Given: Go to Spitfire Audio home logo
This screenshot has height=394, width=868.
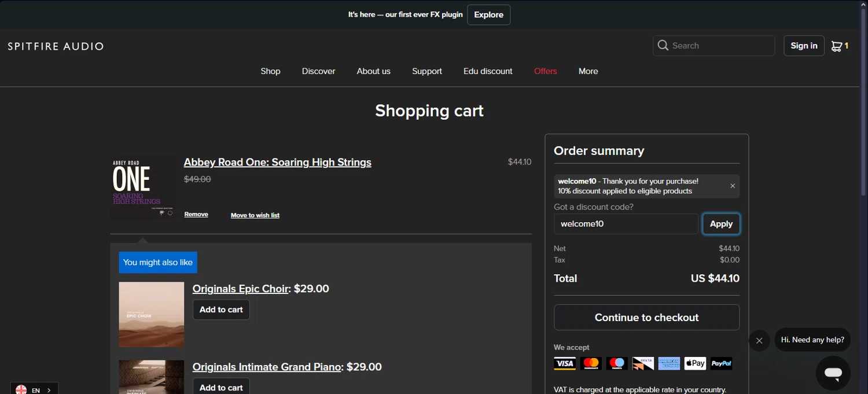Looking at the screenshot, I should [x=56, y=46].
